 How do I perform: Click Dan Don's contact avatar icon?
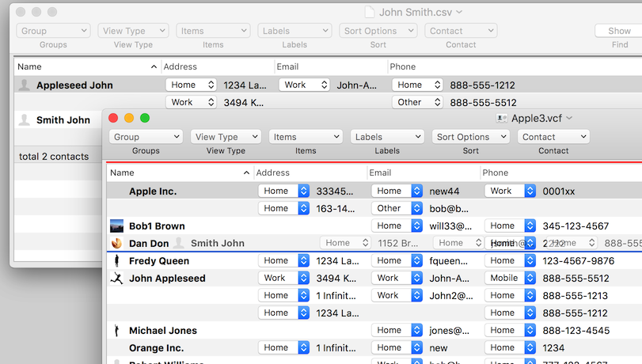click(116, 244)
